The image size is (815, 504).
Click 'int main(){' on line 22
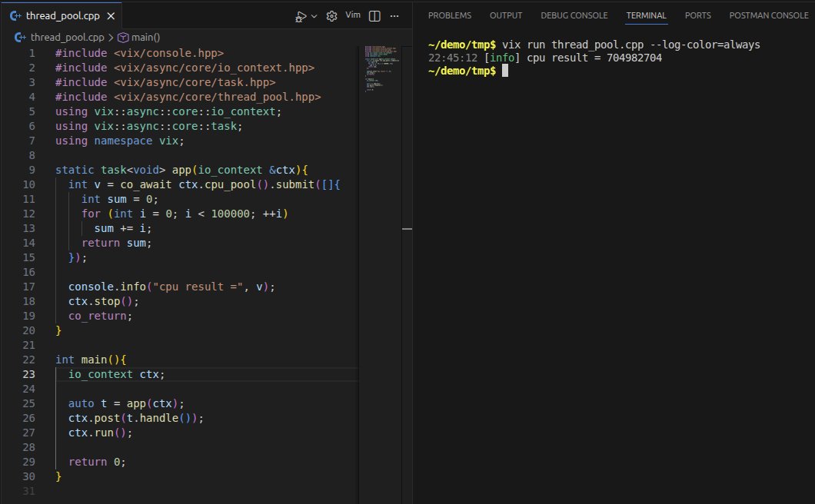[91, 360]
